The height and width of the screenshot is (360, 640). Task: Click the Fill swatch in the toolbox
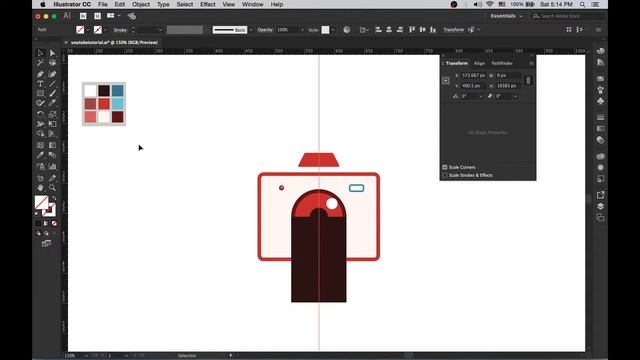point(41,202)
